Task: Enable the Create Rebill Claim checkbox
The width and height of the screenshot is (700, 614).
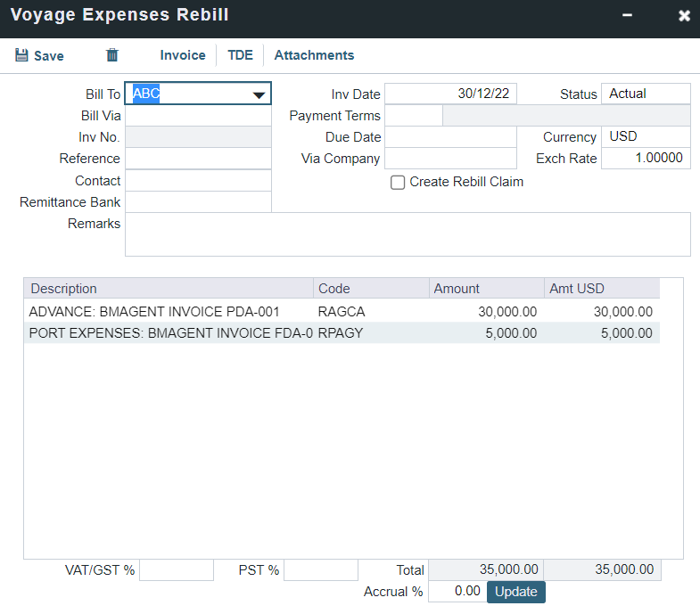Action: 399,182
